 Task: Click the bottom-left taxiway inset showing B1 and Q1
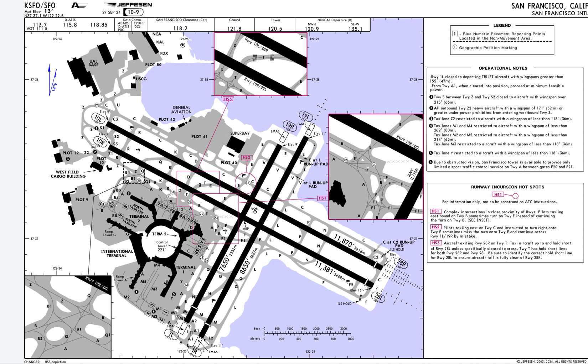pos(68,317)
